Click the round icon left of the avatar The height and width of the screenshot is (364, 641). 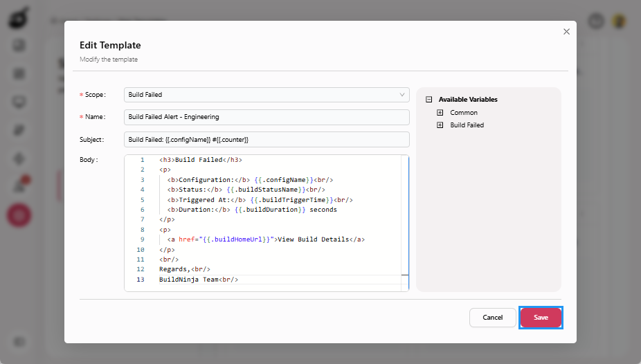[x=596, y=21]
